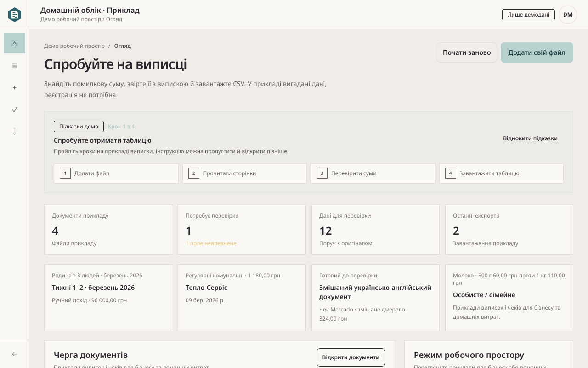Click the "Режим робочого простору" heading
Image resolution: width=588 pixels, height=368 pixels.
[x=469, y=355]
